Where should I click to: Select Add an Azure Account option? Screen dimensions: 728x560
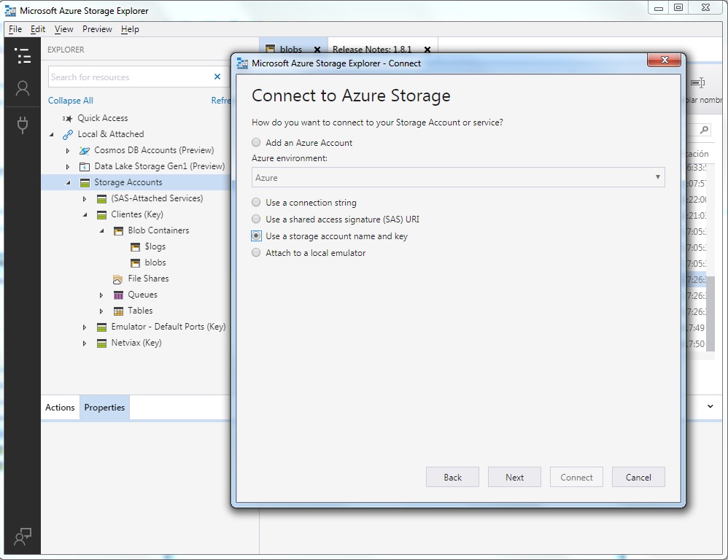pos(256,142)
